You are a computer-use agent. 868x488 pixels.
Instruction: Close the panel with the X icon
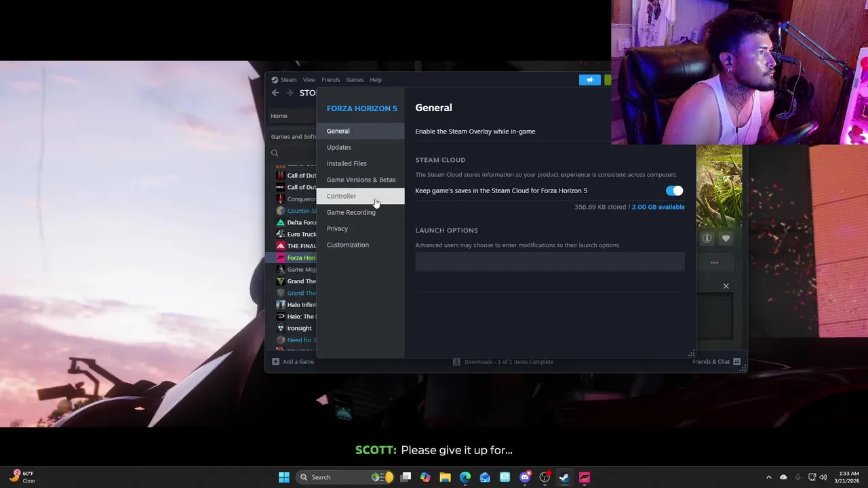click(x=726, y=286)
